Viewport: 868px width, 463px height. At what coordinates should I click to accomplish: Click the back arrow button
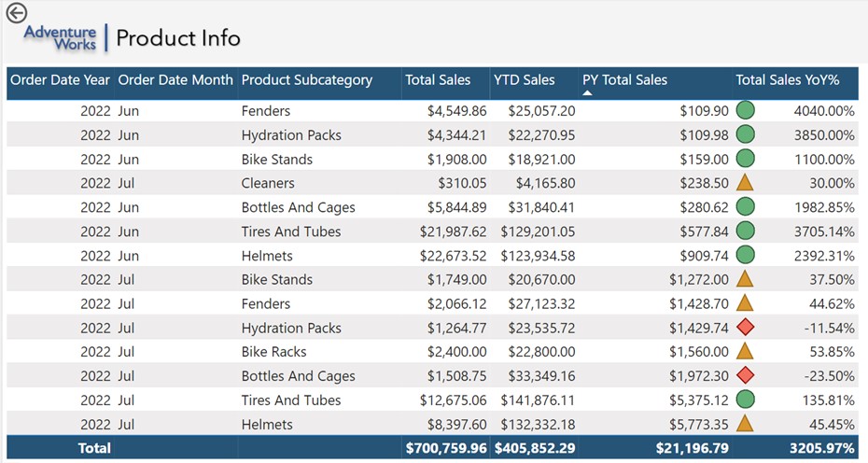tap(16, 12)
